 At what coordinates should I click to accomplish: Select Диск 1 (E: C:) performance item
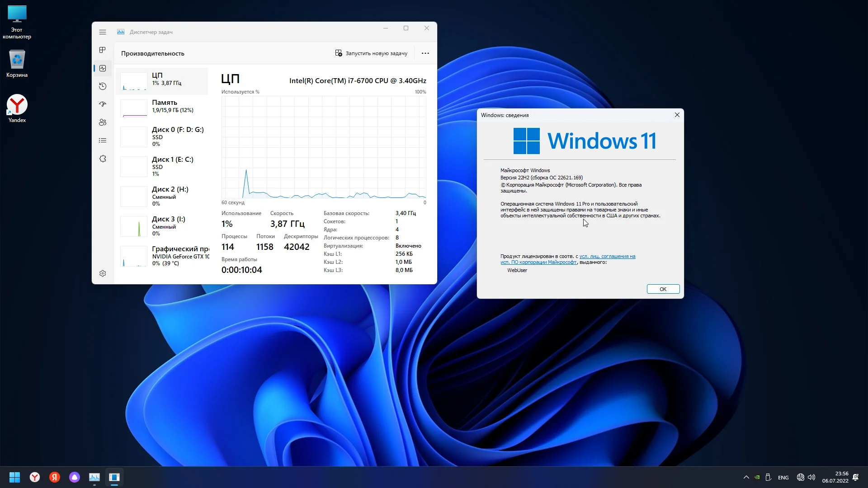pos(163,166)
